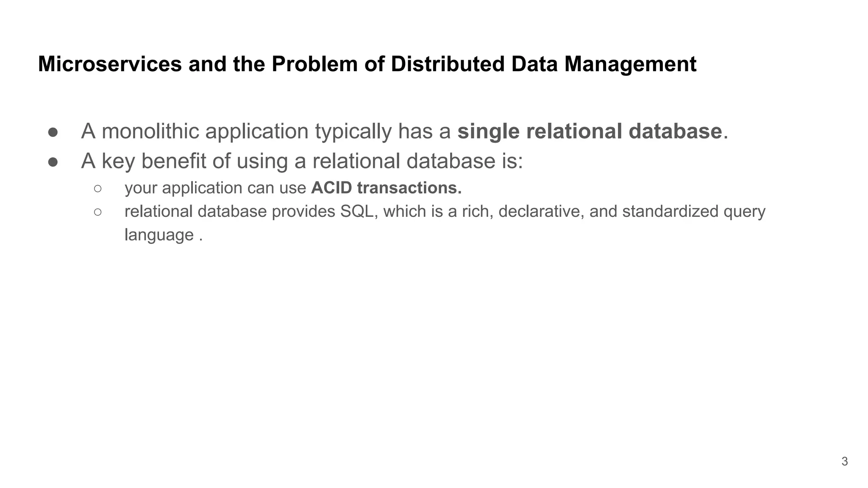
Task: Select the second filled bullet marker
Action: pyautogui.click(x=53, y=162)
